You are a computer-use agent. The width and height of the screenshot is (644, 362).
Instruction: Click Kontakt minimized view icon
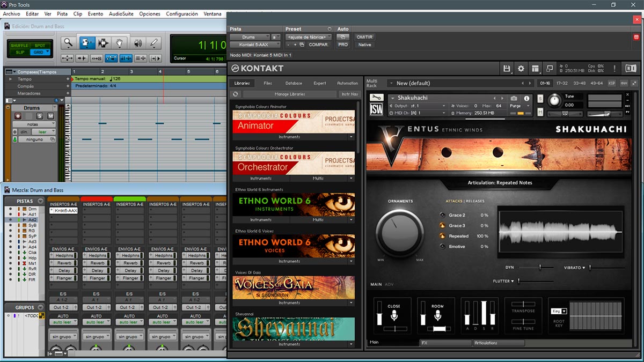click(x=549, y=68)
